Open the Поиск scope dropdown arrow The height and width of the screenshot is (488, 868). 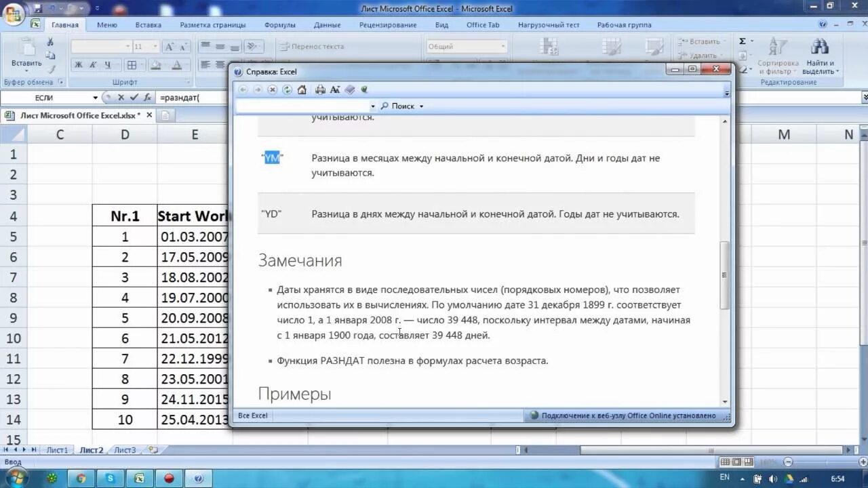[421, 106]
